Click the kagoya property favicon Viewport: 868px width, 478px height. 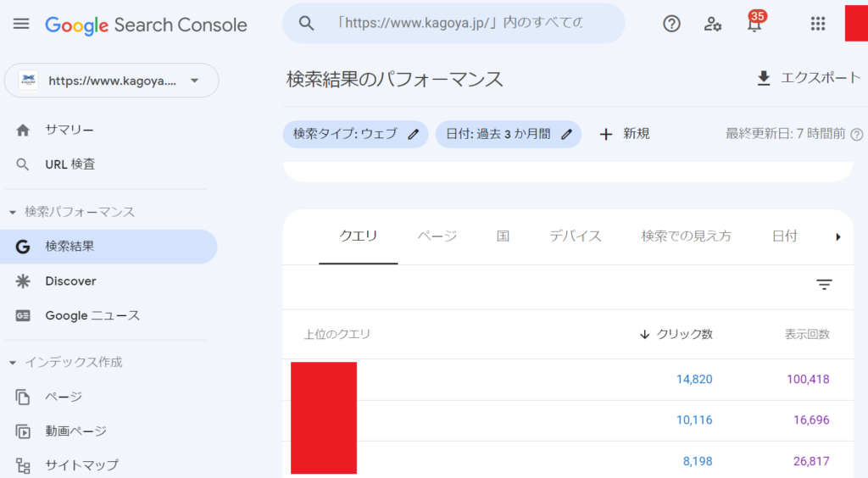28,81
